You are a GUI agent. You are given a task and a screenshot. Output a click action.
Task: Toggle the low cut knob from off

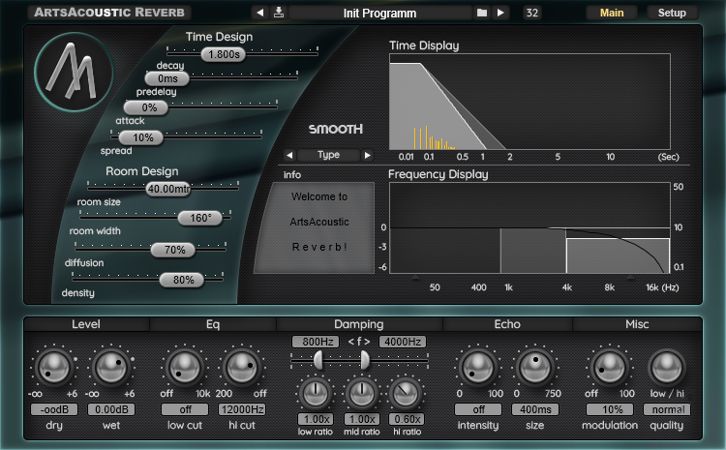point(184,368)
